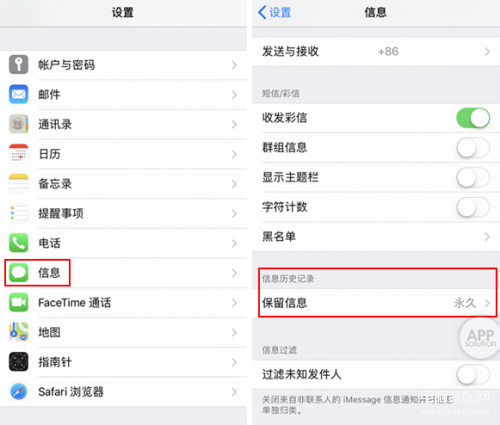This screenshot has width=500, height=425.
Task: Open the Calendar (日历) icon
Action: coord(18,154)
